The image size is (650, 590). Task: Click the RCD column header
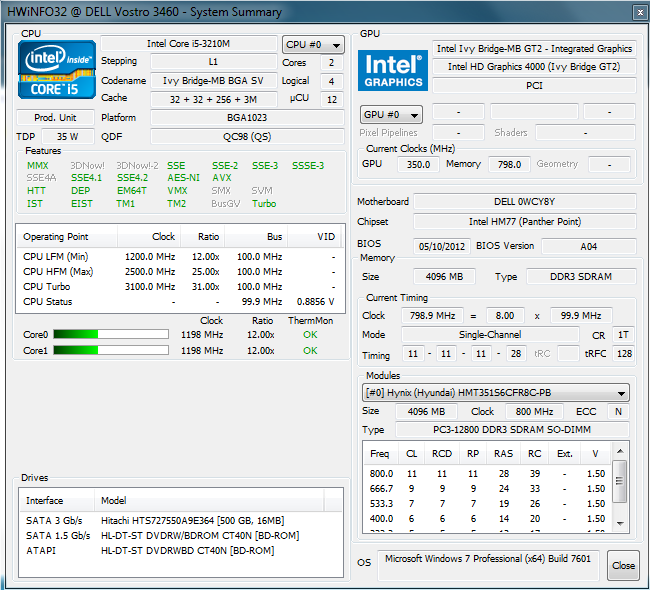pos(442,454)
